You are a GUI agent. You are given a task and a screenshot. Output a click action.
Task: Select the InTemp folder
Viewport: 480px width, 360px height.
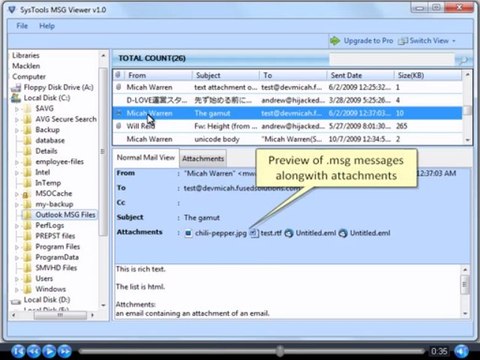[48, 183]
